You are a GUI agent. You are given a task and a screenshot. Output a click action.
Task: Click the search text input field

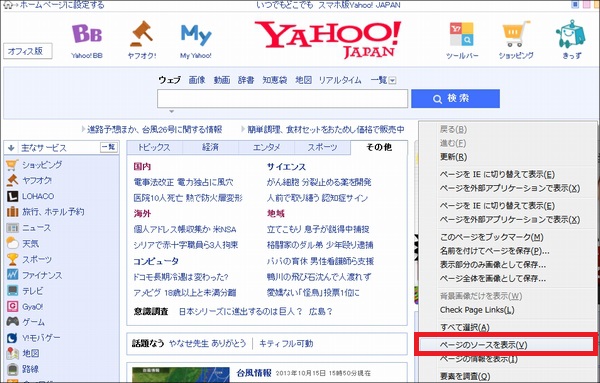tap(282, 99)
